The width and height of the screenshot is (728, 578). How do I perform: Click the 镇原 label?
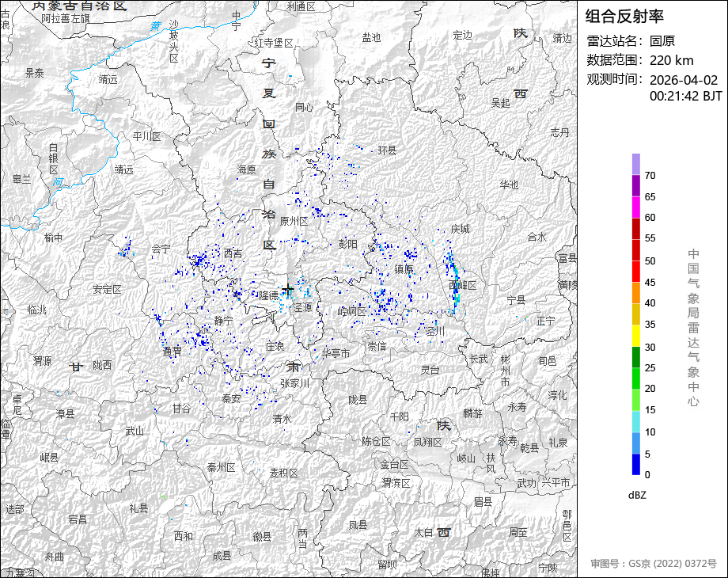click(x=404, y=269)
